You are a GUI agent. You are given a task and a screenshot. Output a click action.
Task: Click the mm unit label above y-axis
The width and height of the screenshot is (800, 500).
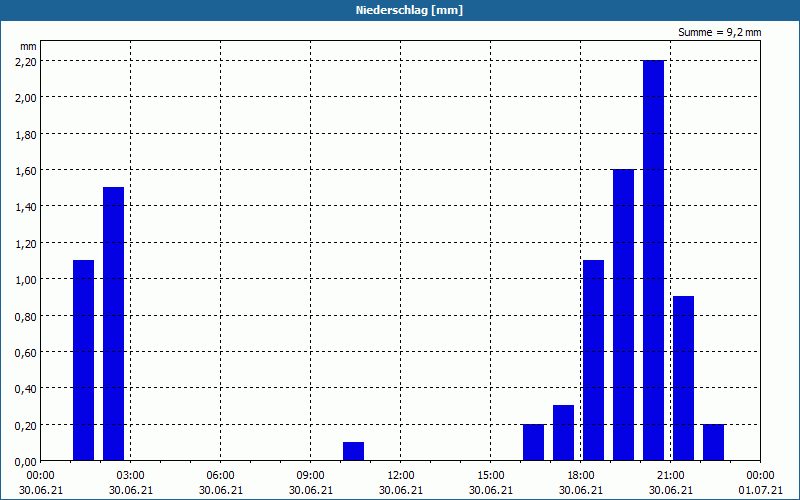pyautogui.click(x=29, y=46)
